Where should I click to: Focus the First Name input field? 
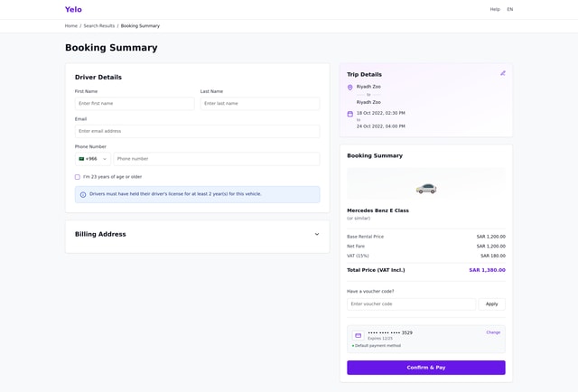point(135,104)
